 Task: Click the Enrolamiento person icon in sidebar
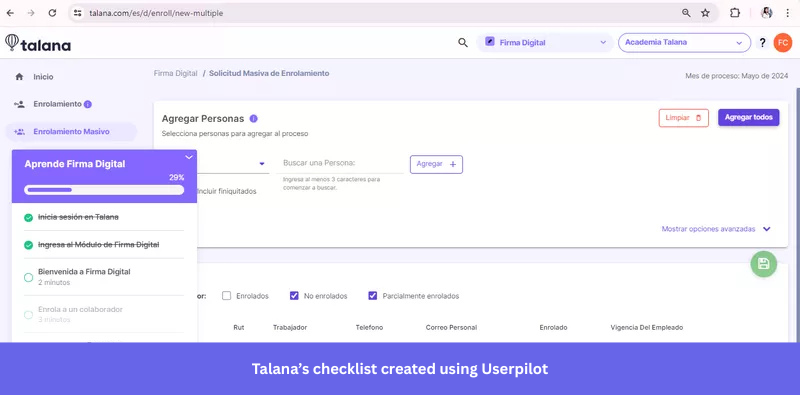point(19,104)
